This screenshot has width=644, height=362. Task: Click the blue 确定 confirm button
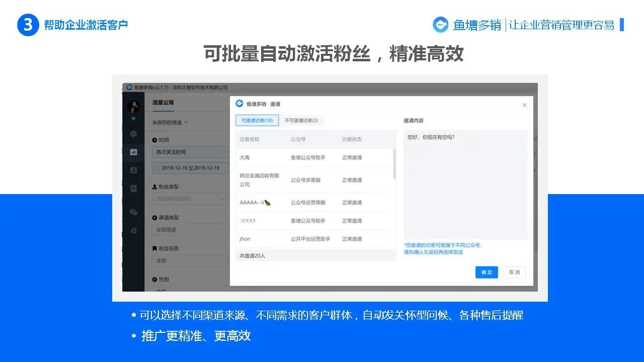(x=486, y=272)
